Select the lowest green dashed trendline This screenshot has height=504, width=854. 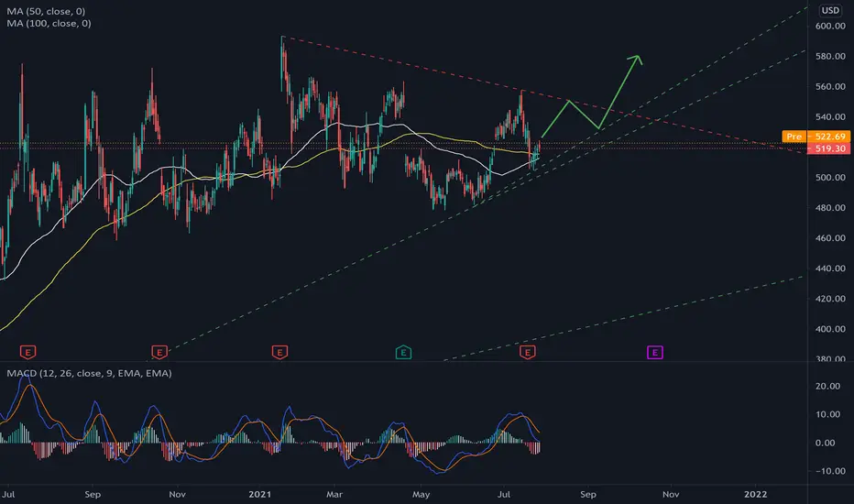coord(623,318)
